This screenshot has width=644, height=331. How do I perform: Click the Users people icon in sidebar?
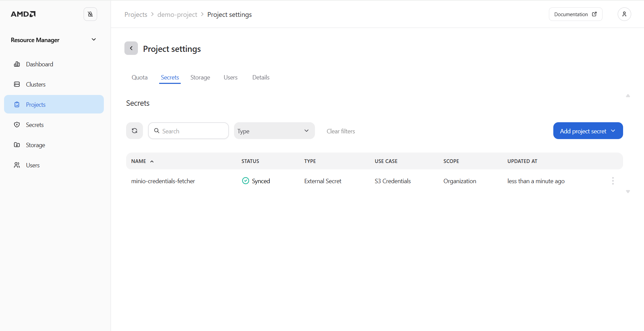tap(17, 165)
